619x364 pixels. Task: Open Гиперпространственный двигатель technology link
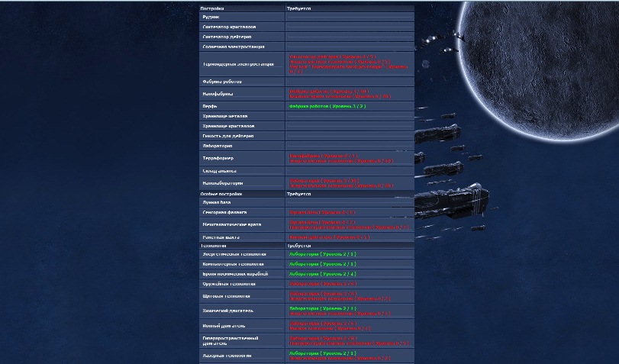click(x=231, y=340)
